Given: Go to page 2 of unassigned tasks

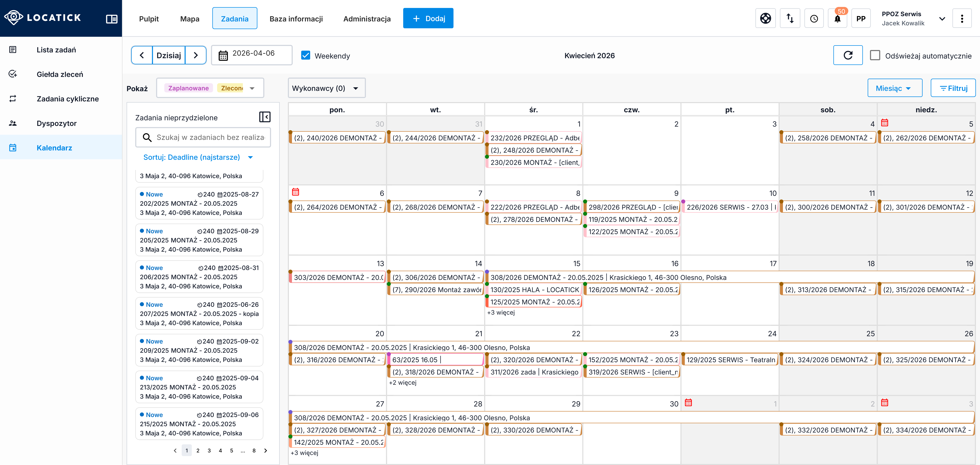Looking at the screenshot, I should tap(198, 451).
